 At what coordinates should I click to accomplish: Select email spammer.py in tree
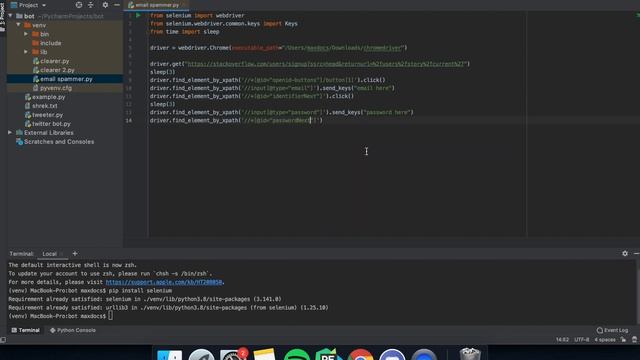click(x=63, y=79)
